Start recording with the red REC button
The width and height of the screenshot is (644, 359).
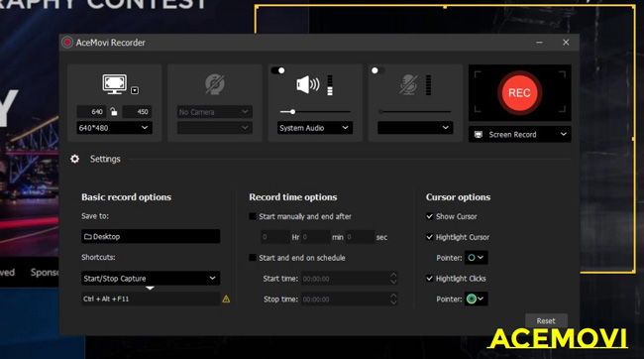(x=519, y=92)
